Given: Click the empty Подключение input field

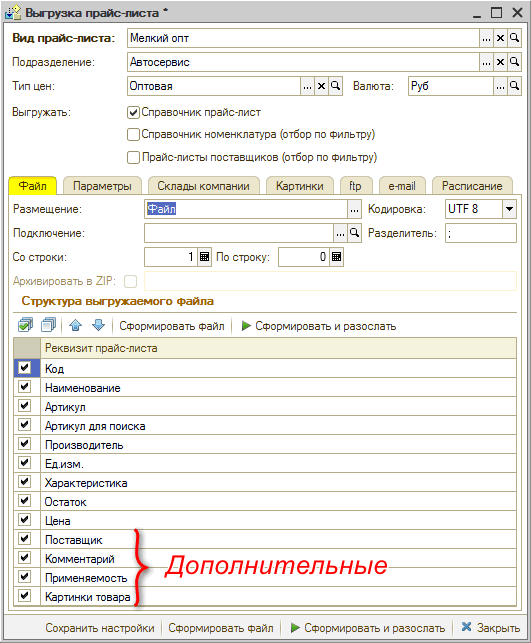Looking at the screenshot, I should pos(239,233).
